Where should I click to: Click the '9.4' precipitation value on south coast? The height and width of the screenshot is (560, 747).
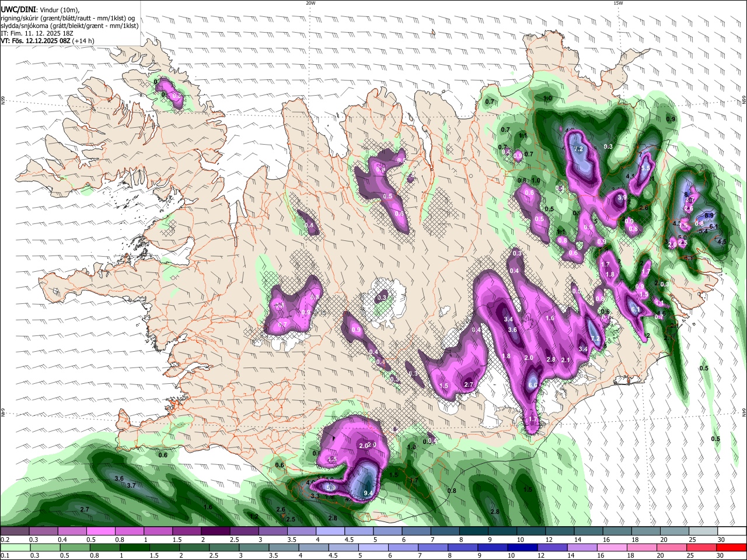pos(368,494)
